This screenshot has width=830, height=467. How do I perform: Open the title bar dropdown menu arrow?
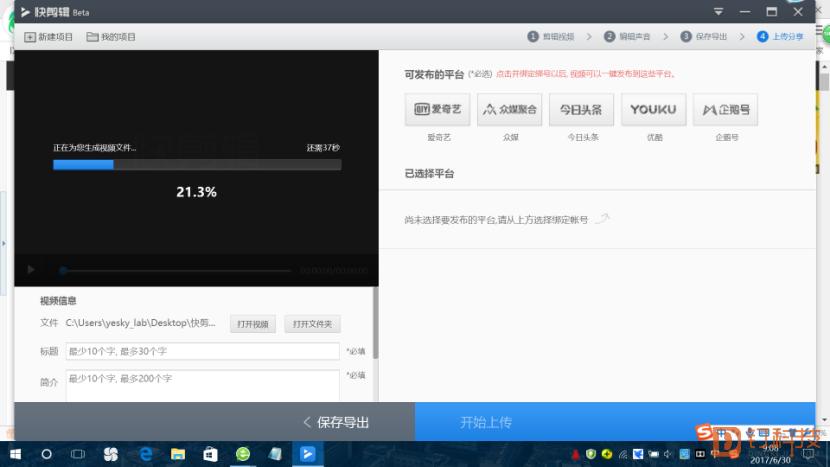(x=718, y=12)
